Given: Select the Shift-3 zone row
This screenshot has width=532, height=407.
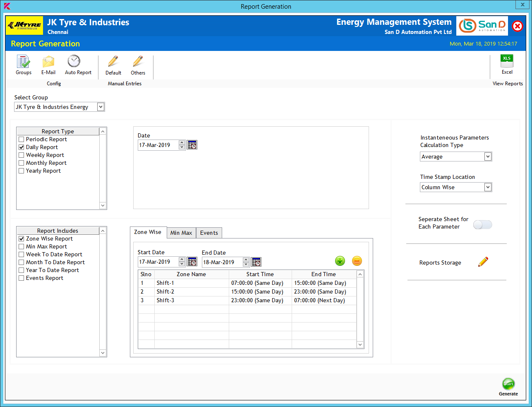Looking at the screenshot, I should coord(247,301).
